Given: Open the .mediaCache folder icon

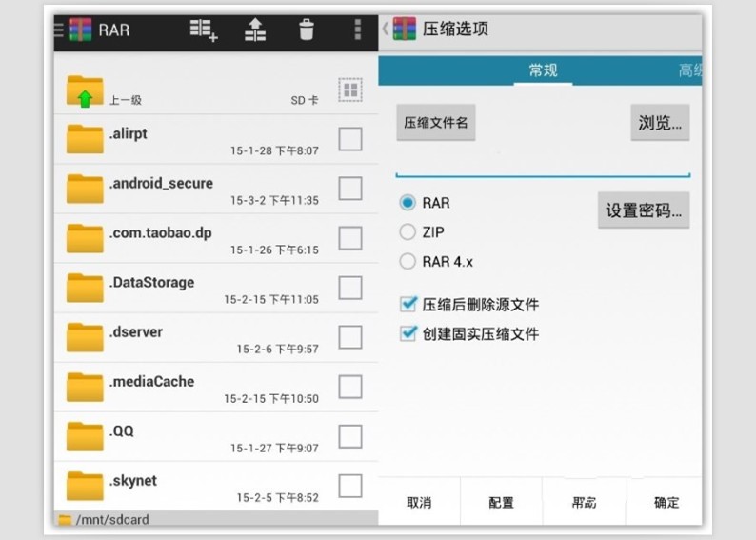Looking at the screenshot, I should tap(85, 388).
